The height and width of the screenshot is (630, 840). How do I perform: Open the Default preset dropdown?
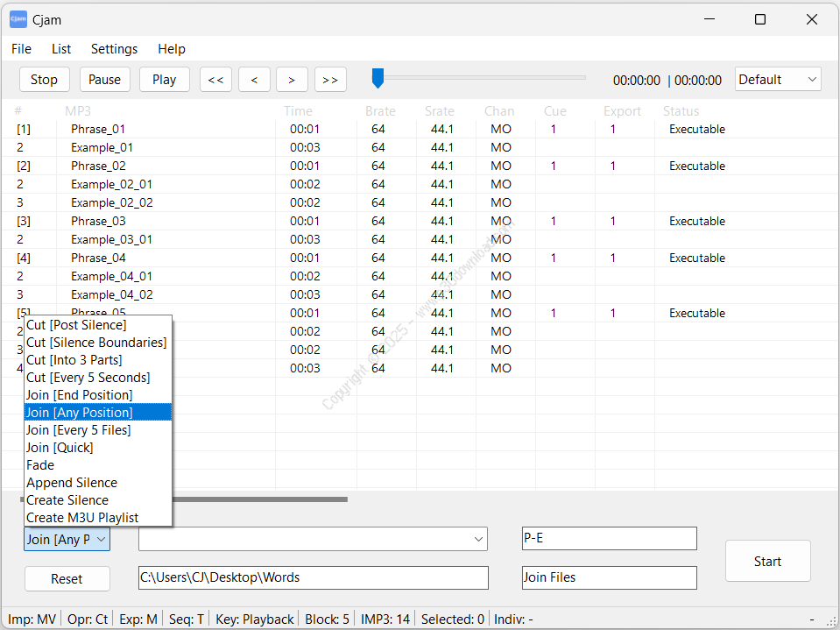pos(778,80)
